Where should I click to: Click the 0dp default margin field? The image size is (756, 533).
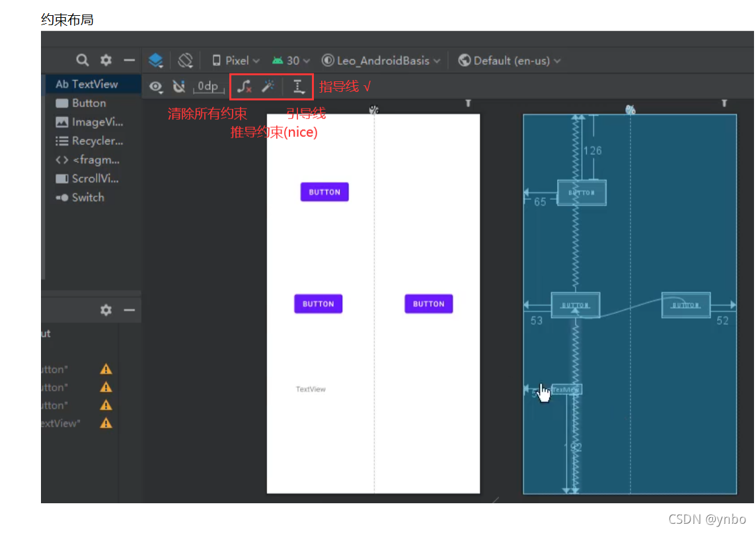[x=208, y=86]
